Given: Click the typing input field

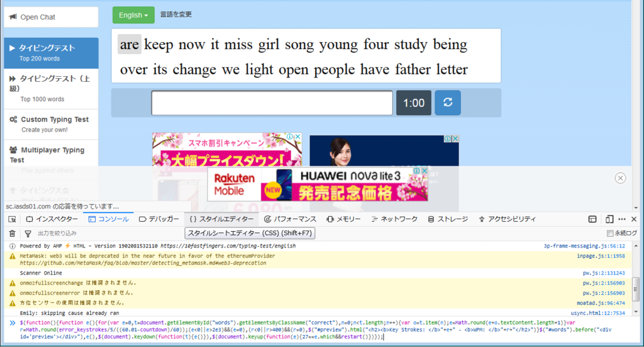Looking at the screenshot, I should (x=272, y=103).
